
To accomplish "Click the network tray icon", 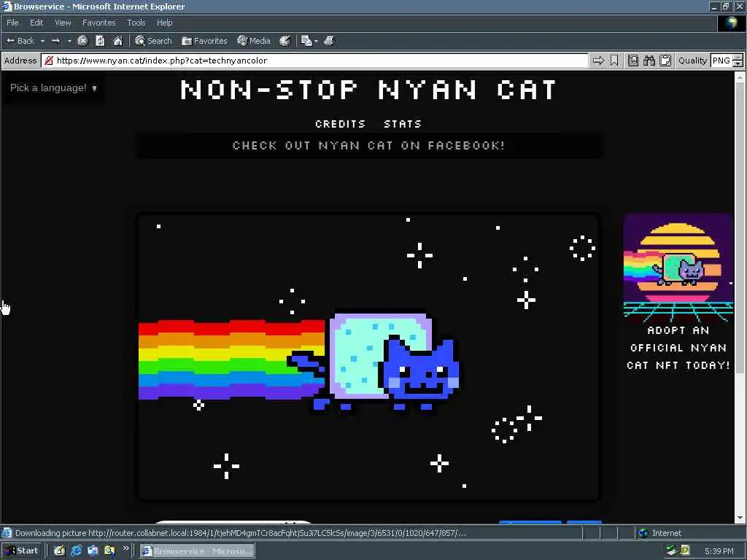I will point(672,551).
